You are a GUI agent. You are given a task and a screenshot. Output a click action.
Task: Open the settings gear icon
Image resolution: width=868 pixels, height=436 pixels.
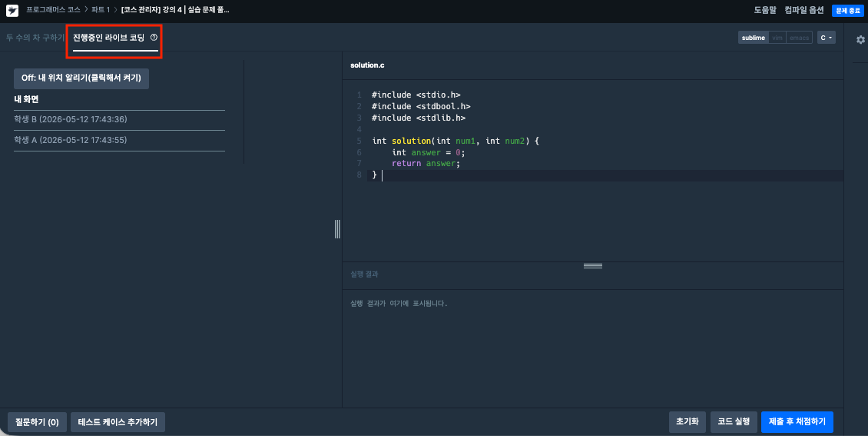[x=860, y=40]
